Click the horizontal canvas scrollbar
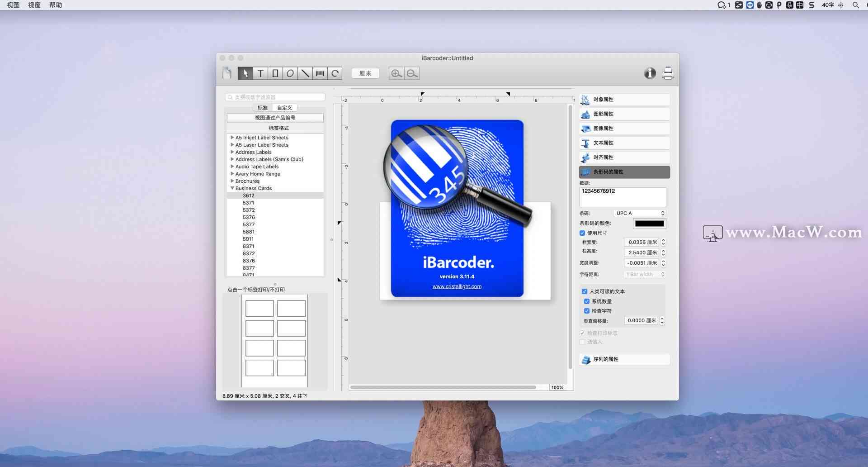The height and width of the screenshot is (467, 868). pos(443,387)
